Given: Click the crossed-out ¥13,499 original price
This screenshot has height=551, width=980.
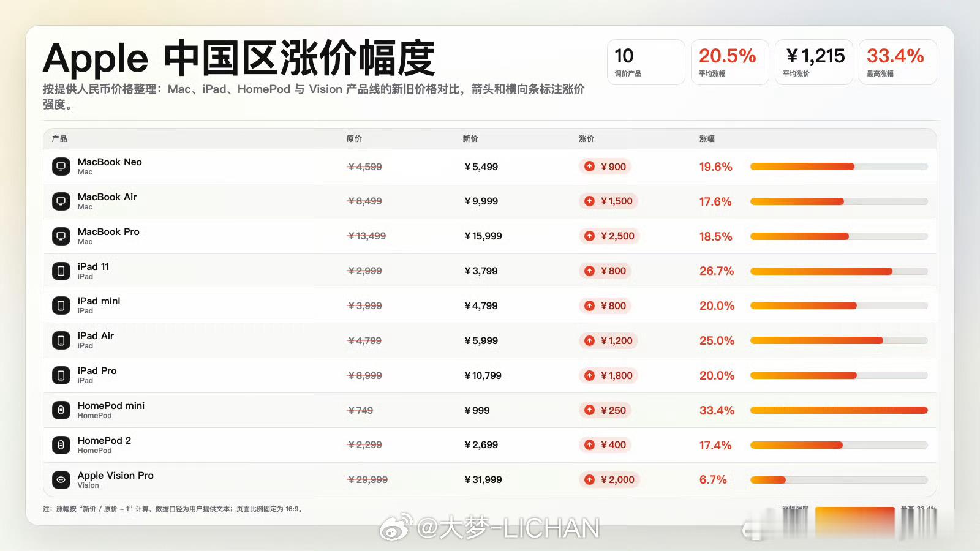Looking at the screenshot, I should (367, 236).
